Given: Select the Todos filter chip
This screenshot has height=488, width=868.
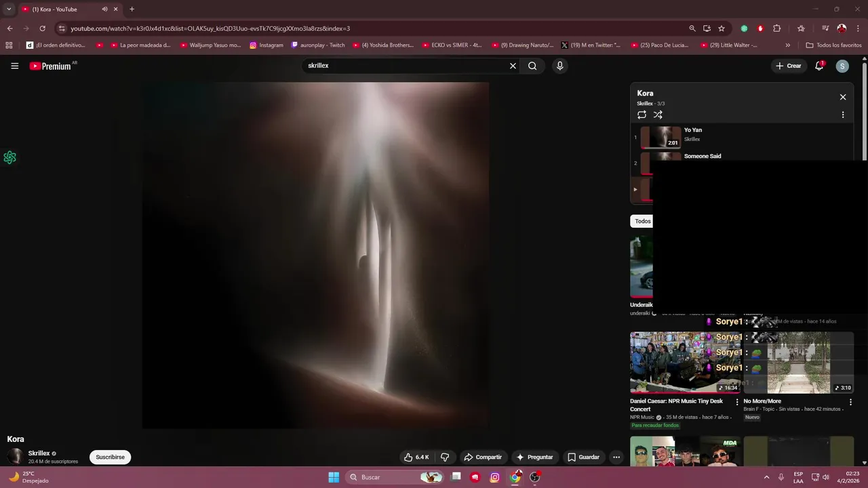Looking at the screenshot, I should [x=642, y=221].
